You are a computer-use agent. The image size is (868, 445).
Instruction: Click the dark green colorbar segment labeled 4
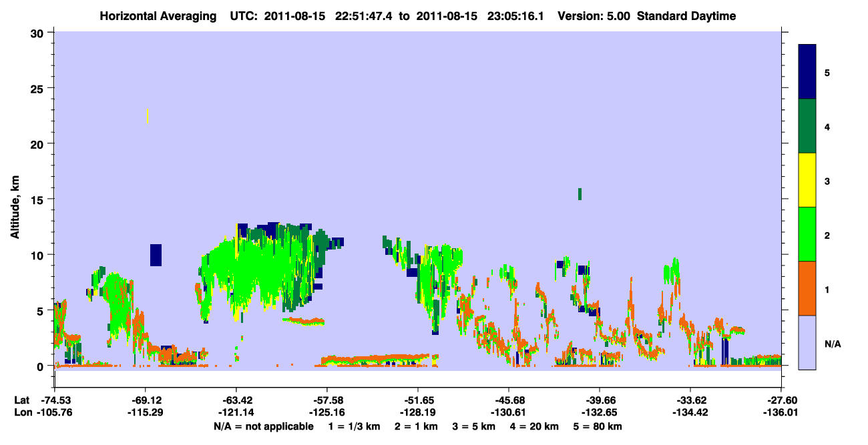(807, 126)
